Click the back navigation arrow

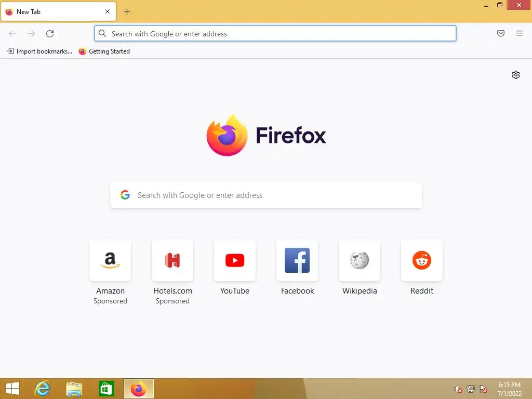coord(12,33)
